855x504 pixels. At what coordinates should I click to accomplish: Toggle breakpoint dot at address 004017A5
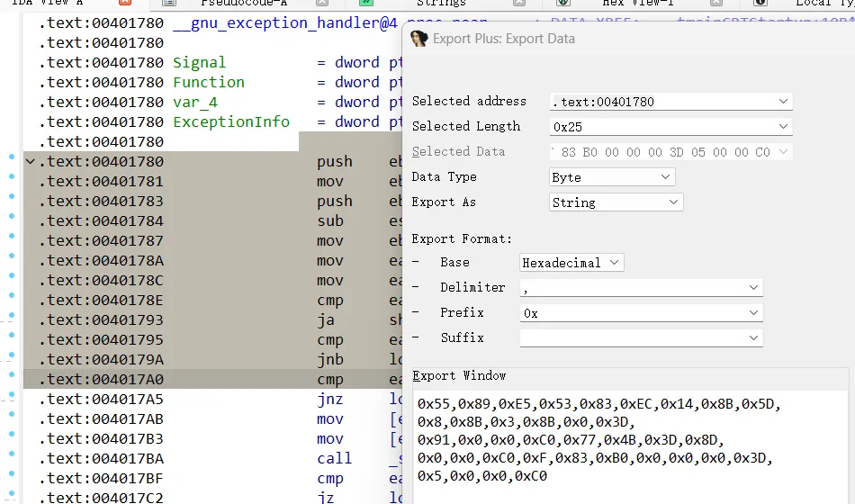[x=12, y=400]
